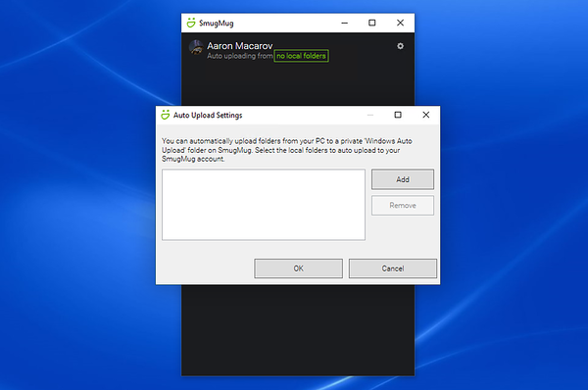Maximize the Auto Upload Settings dialog
588x390 pixels.
[x=398, y=115]
